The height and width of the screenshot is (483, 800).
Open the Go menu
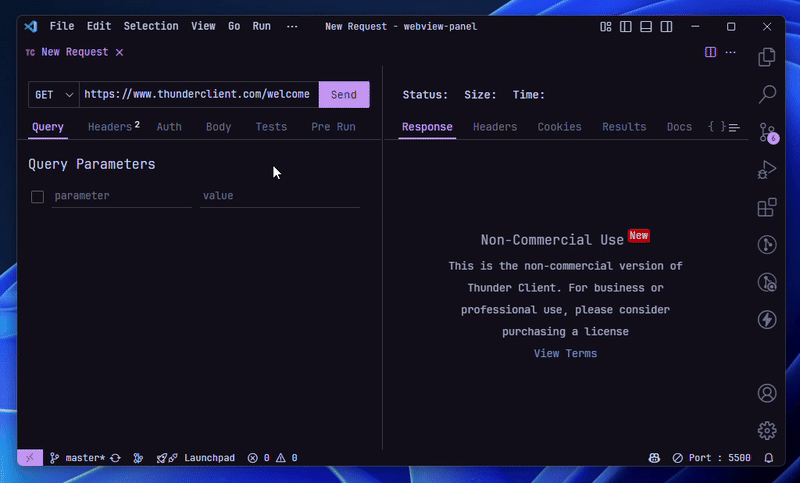[x=234, y=27]
